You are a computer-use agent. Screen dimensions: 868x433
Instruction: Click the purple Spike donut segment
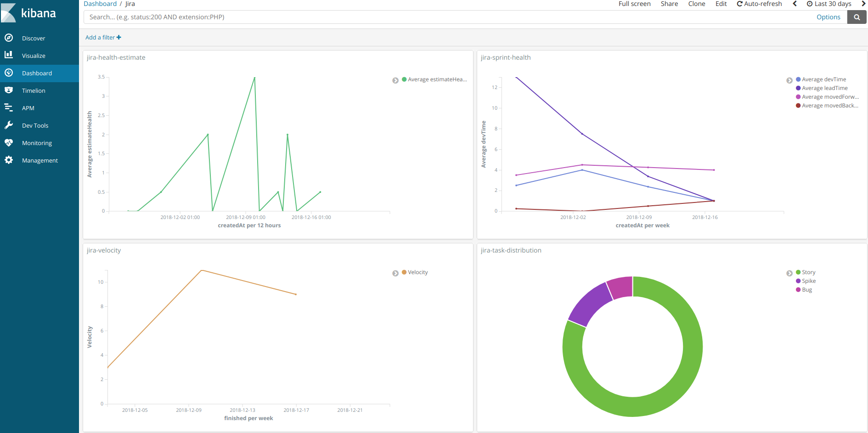tap(590, 304)
